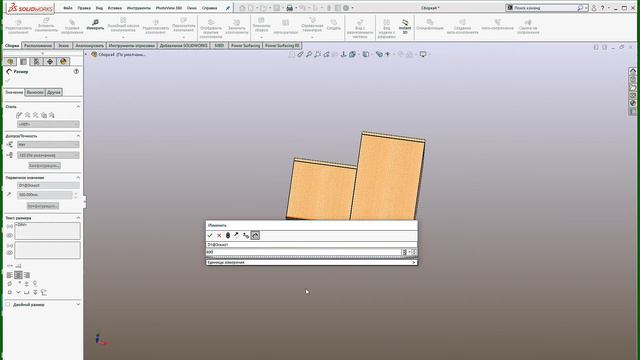Open the PropertyManager tab in the left panel
The height and width of the screenshot is (360, 640).
23,62
